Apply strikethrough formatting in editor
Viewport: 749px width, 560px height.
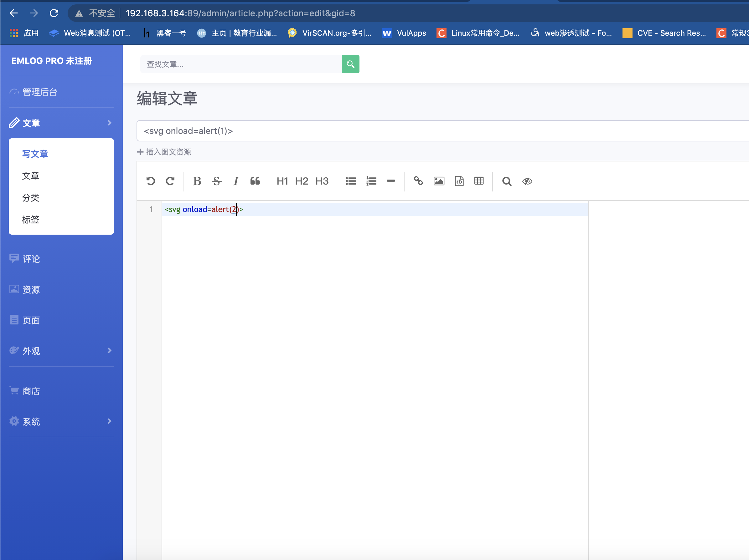click(216, 181)
